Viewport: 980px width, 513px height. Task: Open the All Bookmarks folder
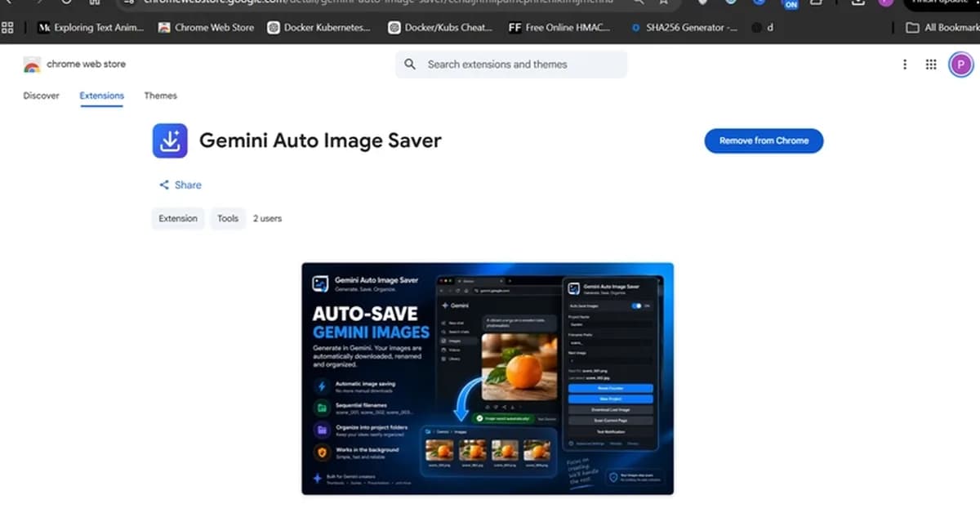[942, 28]
